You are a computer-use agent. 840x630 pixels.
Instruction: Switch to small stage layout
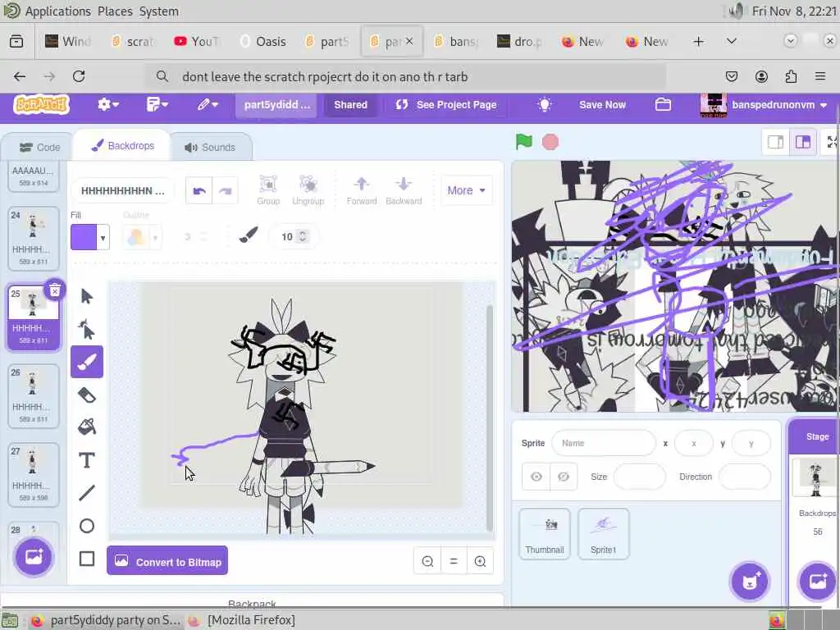(x=776, y=142)
